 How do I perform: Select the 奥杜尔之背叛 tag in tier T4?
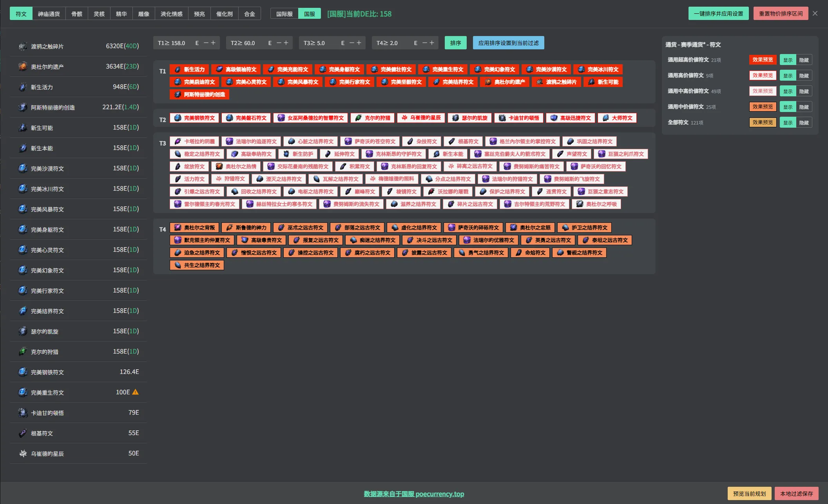pos(194,228)
